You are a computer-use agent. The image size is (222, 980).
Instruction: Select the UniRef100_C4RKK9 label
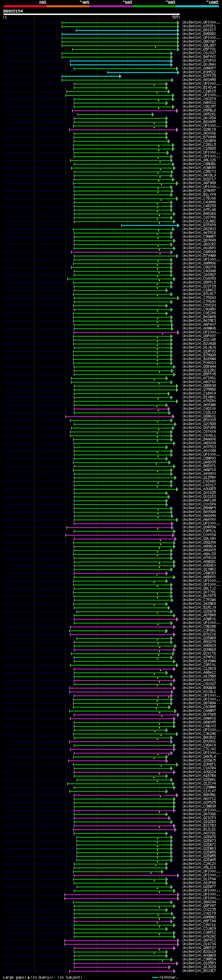tap(199, 251)
